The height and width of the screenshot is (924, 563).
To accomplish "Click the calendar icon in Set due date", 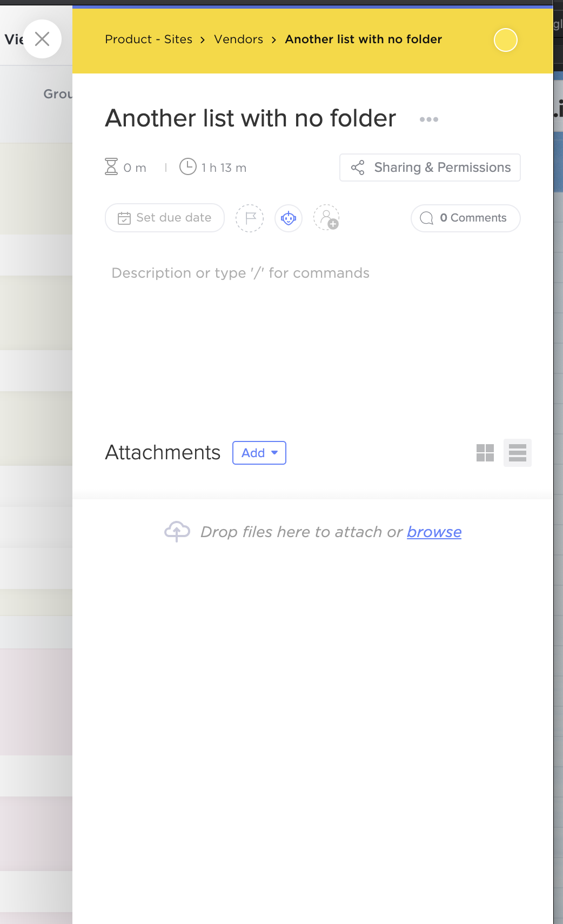I will click(x=124, y=218).
